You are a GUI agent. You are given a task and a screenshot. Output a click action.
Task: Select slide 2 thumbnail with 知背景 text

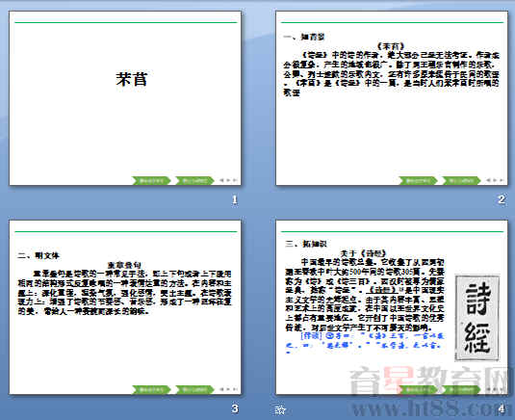[x=392, y=98]
